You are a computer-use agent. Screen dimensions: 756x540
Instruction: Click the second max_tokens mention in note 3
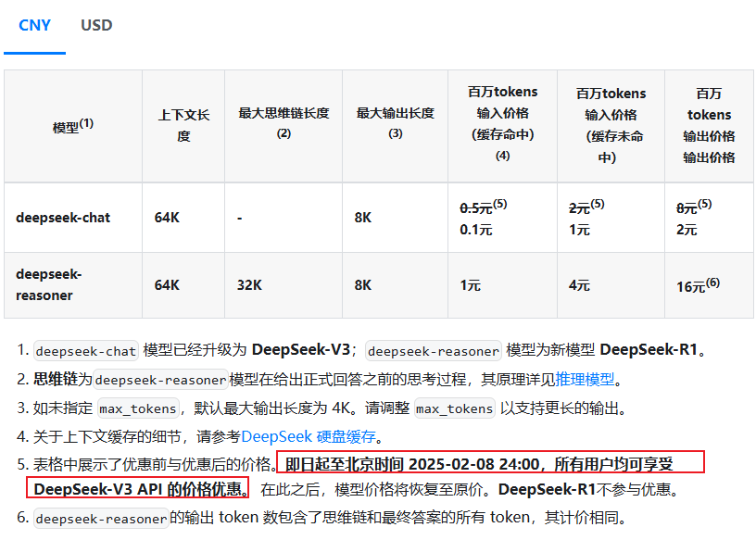(454, 408)
